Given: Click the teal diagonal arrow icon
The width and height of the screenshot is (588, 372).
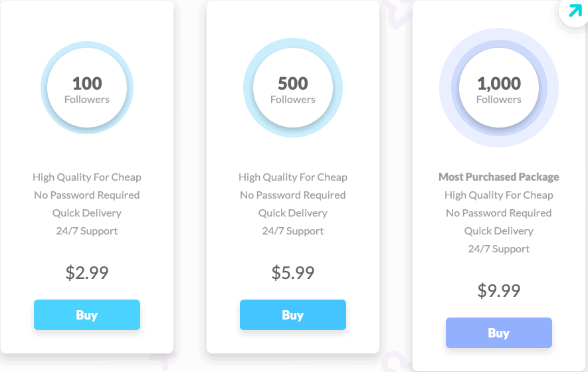Looking at the screenshot, I should point(575,11).
